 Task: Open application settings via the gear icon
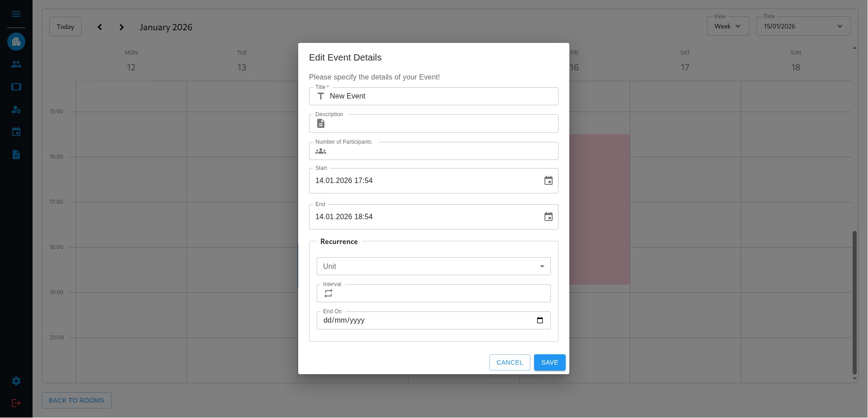click(x=16, y=381)
